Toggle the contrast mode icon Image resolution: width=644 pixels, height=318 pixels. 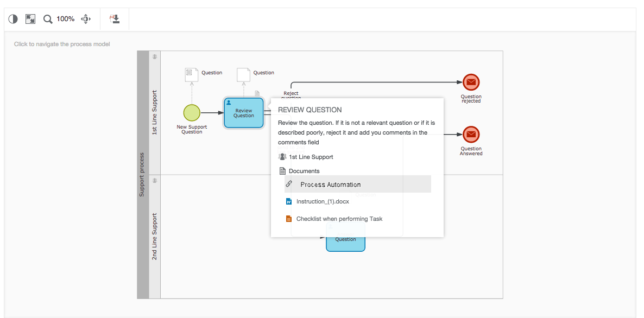13,19
